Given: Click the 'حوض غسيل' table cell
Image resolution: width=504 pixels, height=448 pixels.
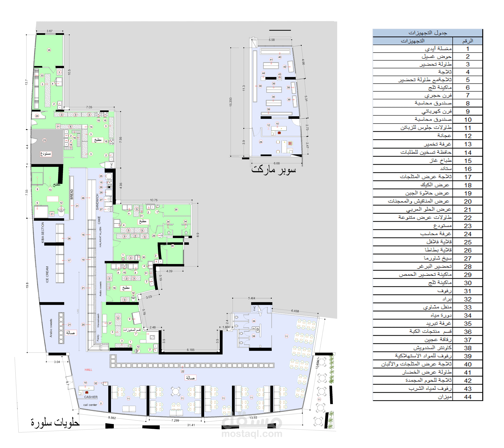Looking at the screenshot, I should [437, 57].
